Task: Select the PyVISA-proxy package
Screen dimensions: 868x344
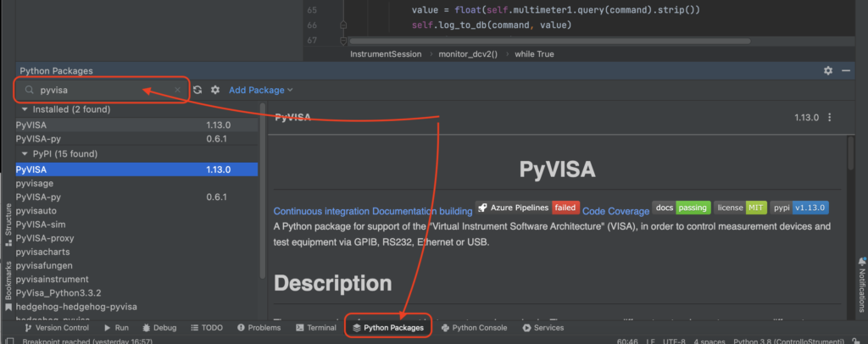Action: 136,238
